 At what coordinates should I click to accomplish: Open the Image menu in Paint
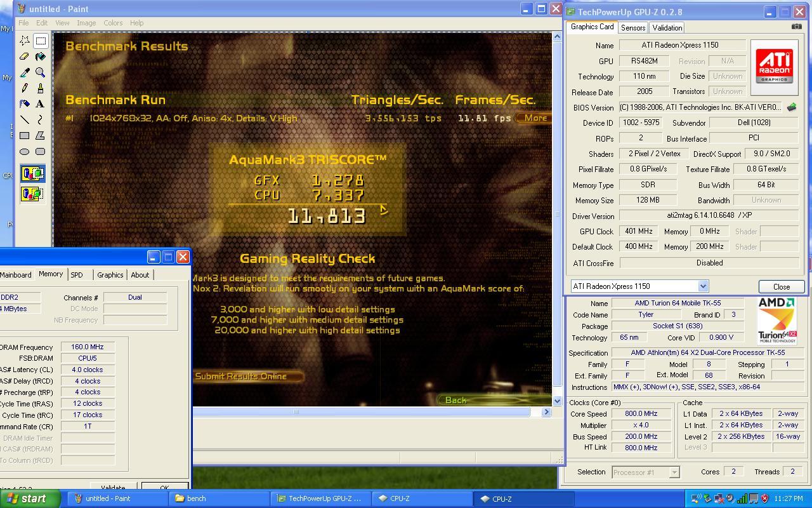86,23
